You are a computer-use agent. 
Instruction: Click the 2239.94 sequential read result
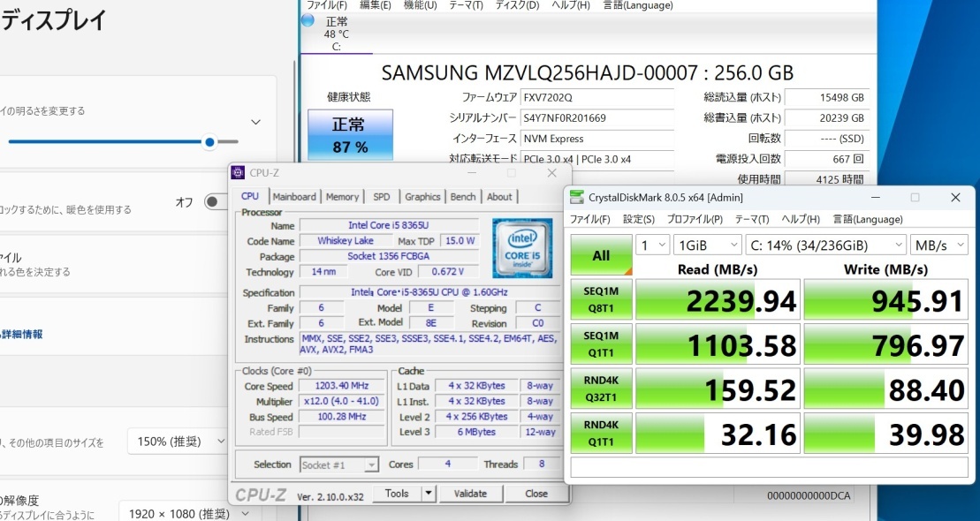point(718,300)
